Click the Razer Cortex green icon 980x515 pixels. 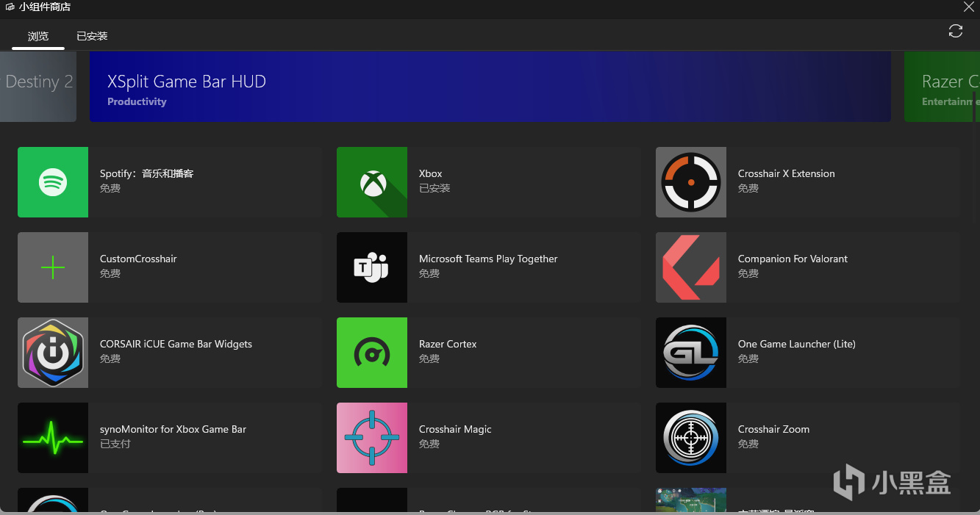372,353
